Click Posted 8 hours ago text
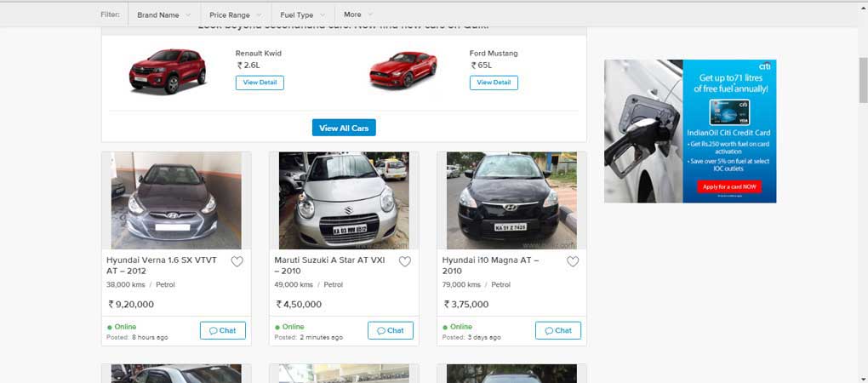 tap(137, 337)
